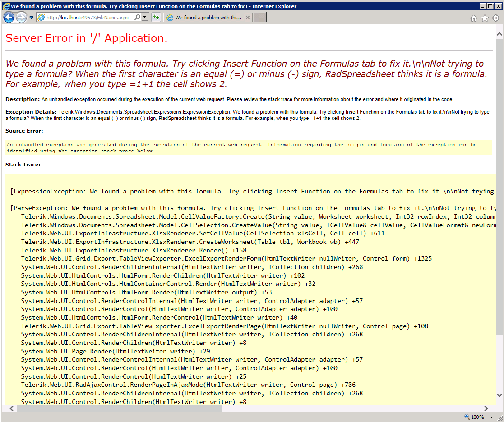Screen dimensions: 504x422
Task: Click the red italic formula error message
Action: 246,74
